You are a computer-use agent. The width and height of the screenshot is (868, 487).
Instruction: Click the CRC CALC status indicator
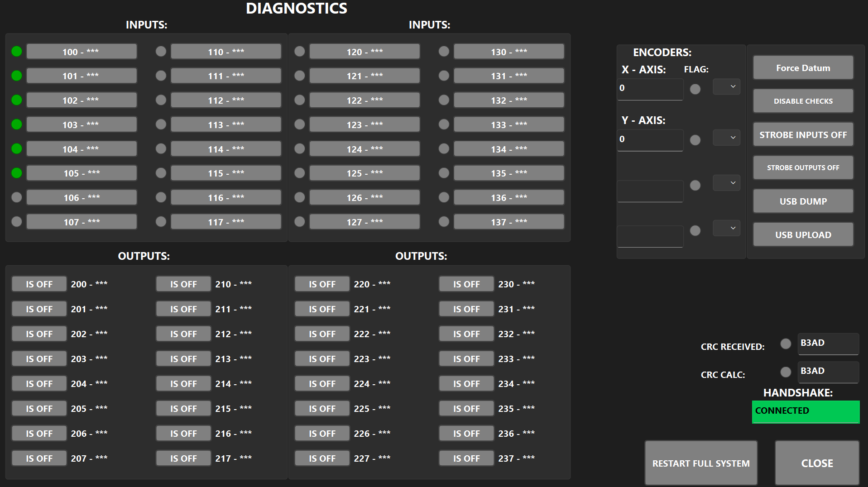[x=786, y=372]
